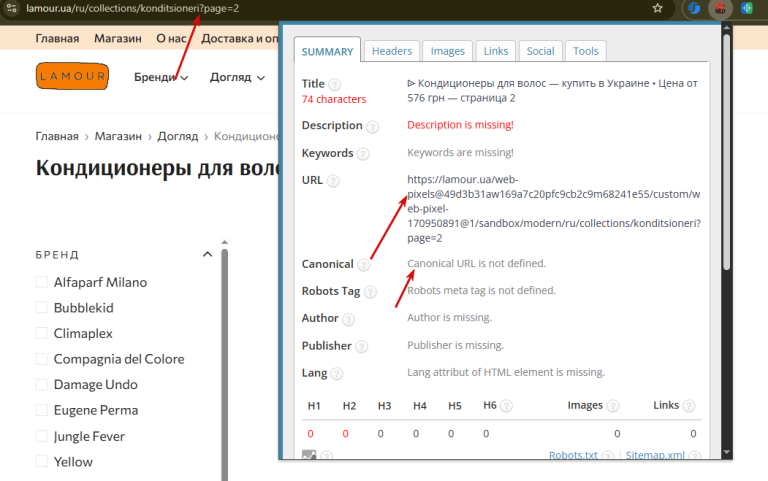
Task: Check the Eugene Perma brand filter
Action: pyautogui.click(x=42, y=410)
